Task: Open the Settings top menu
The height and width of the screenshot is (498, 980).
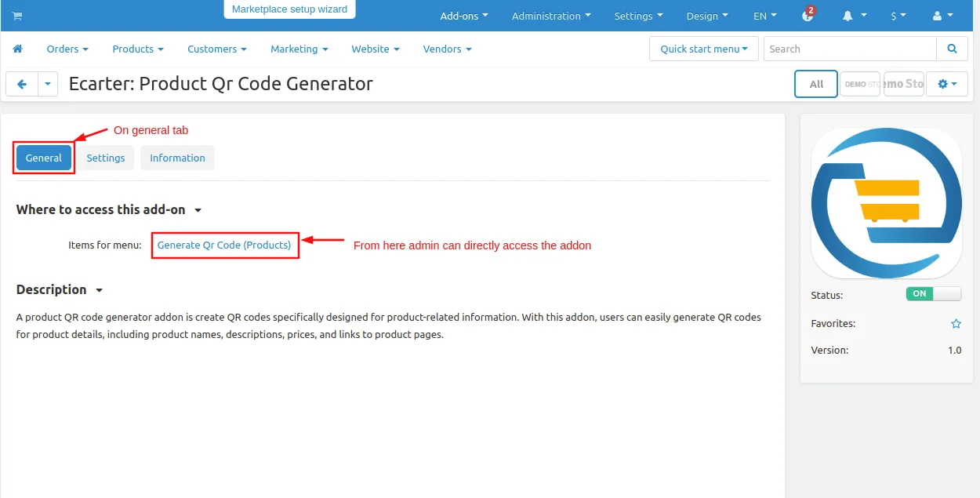Action: (638, 16)
